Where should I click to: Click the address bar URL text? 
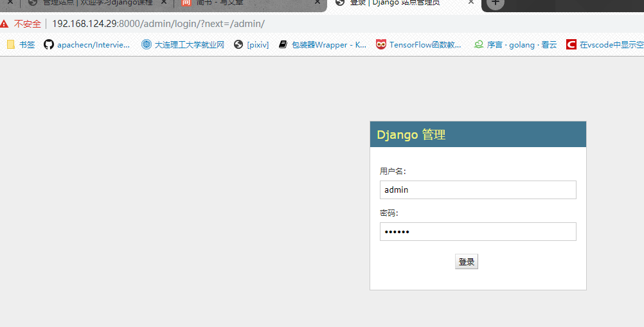coord(159,24)
